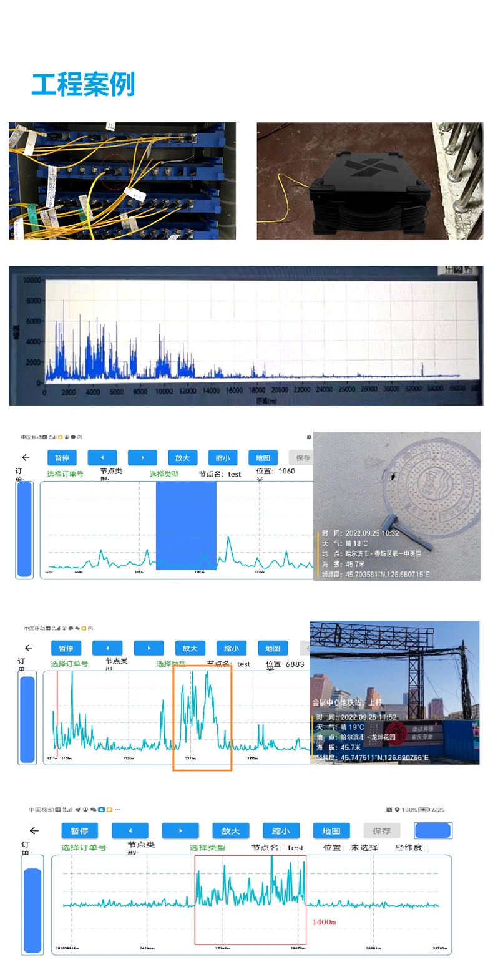This screenshot has height=980, width=493.
Task: Open 地图 map view in position 1060 screen
Action: [x=263, y=458]
